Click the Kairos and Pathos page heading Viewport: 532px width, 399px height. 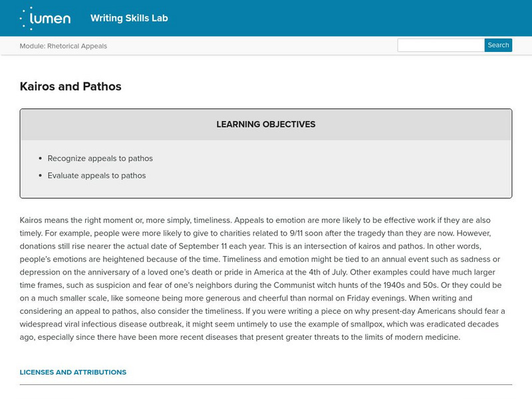tap(70, 86)
